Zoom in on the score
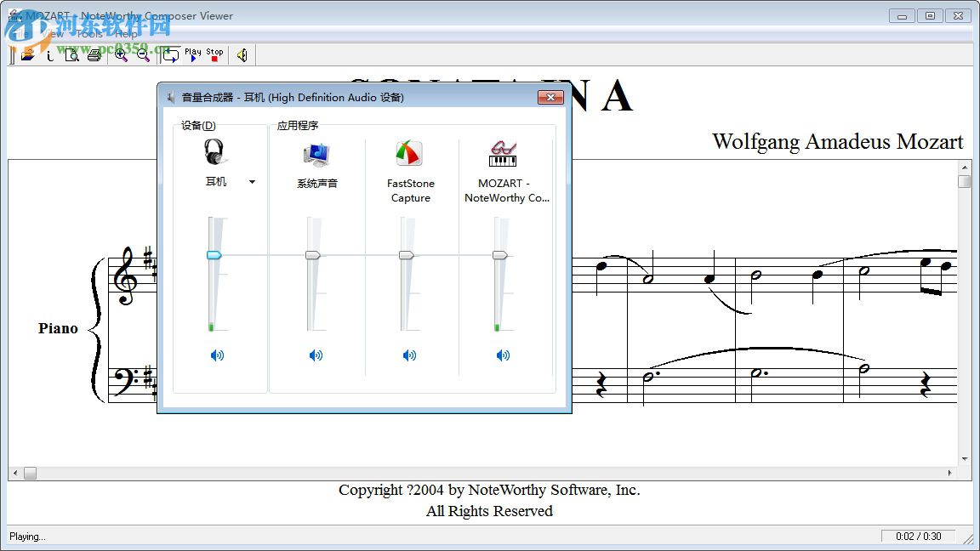 coord(119,54)
